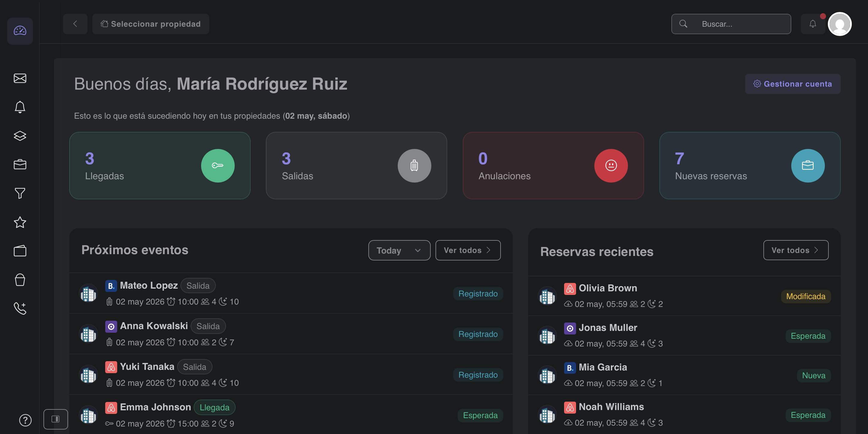Click the teal briefcase icon on Nuevas reservas

(x=808, y=165)
